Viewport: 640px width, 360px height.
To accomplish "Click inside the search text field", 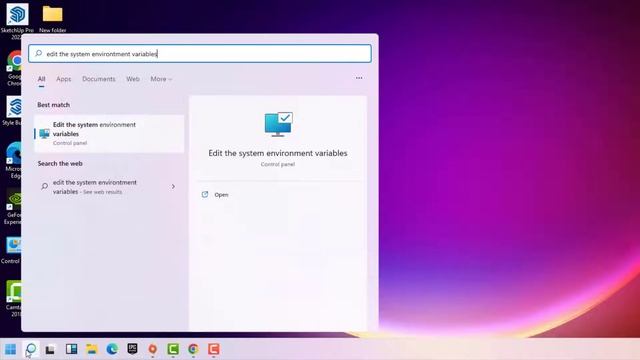I will point(200,53).
